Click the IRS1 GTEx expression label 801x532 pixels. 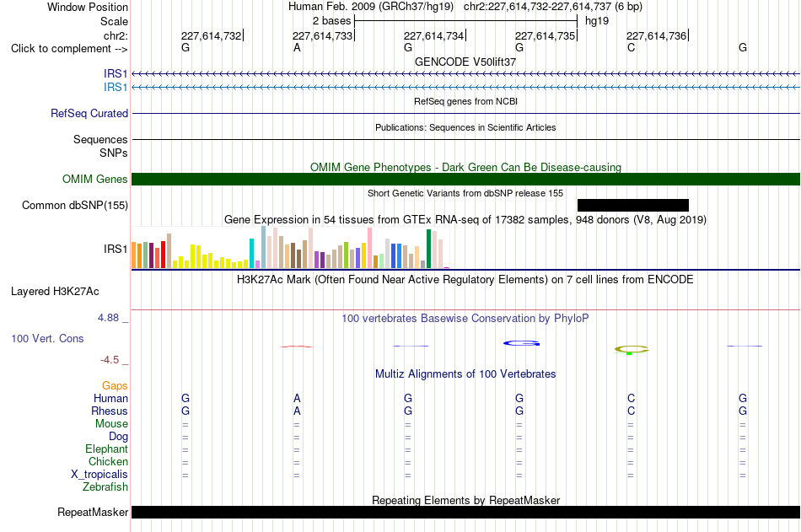click(116, 249)
